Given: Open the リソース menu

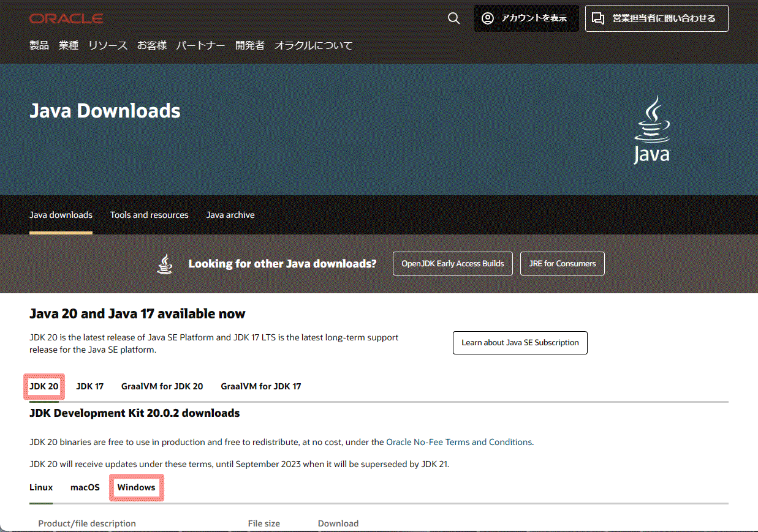Looking at the screenshot, I should coord(108,45).
